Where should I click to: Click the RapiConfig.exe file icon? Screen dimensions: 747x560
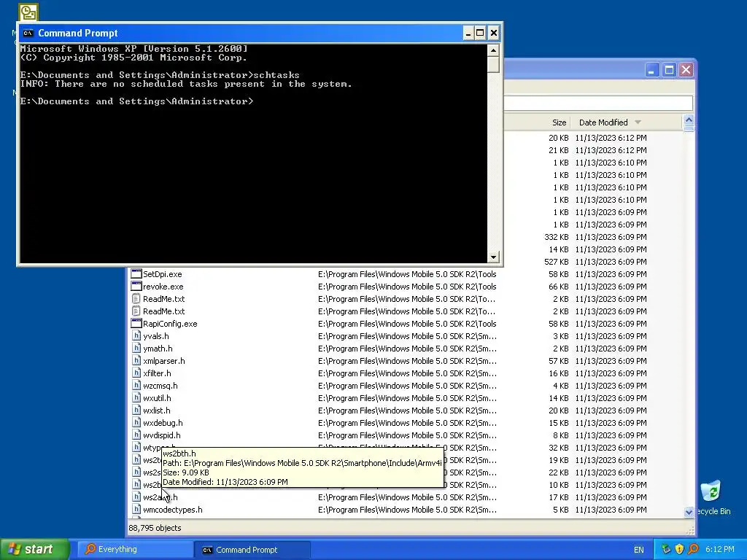coord(136,323)
